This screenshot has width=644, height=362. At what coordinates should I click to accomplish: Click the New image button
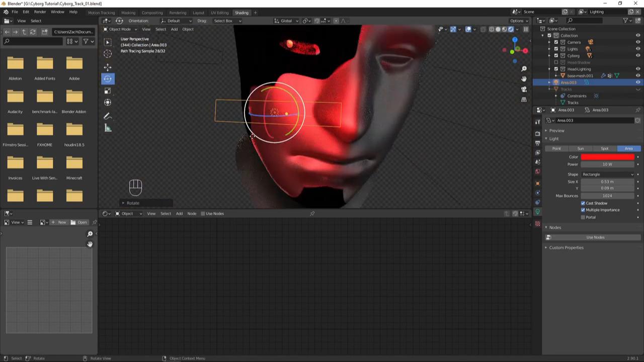click(59, 222)
